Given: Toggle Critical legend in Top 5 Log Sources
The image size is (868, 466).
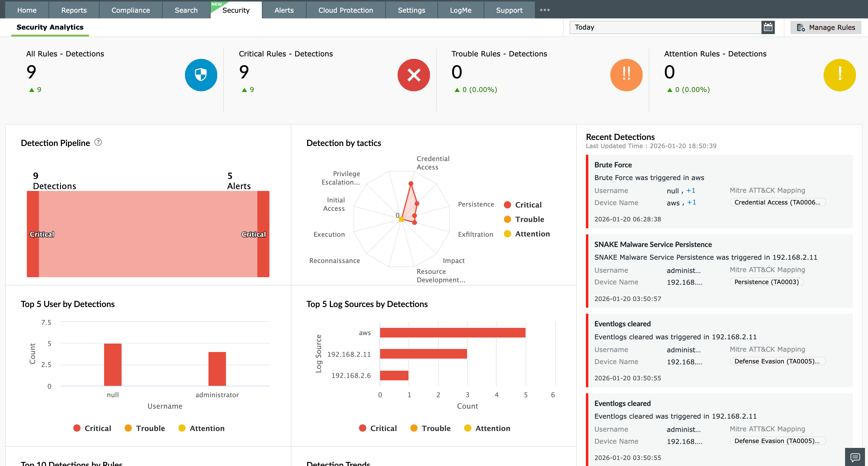Looking at the screenshot, I should pyautogui.click(x=378, y=428).
